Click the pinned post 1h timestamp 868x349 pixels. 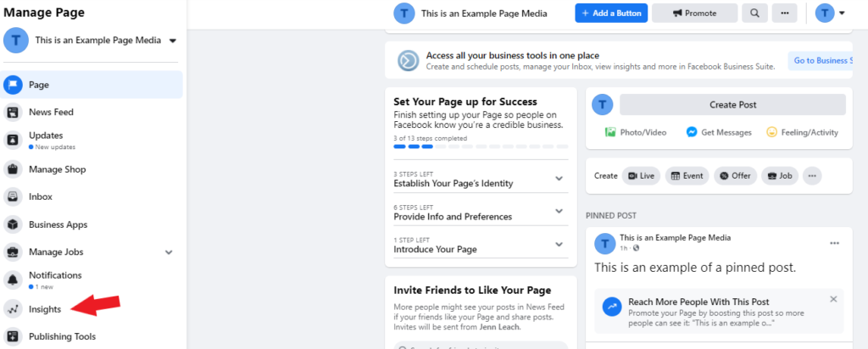623,248
